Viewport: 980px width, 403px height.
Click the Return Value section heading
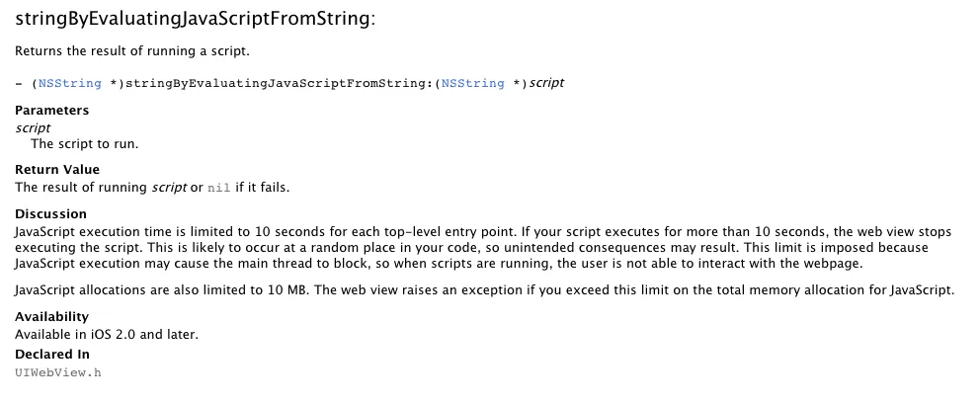pos(57,169)
